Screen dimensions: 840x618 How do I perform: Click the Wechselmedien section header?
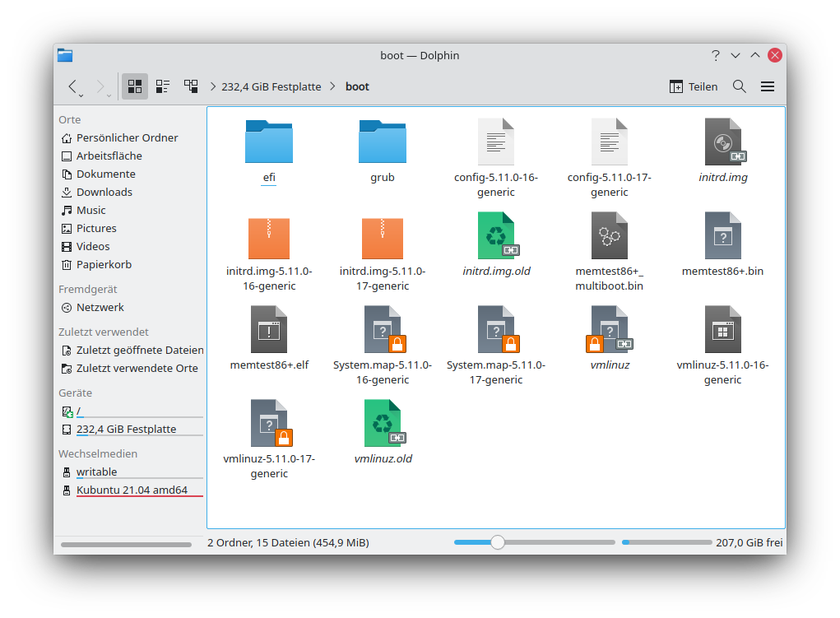click(x=98, y=453)
